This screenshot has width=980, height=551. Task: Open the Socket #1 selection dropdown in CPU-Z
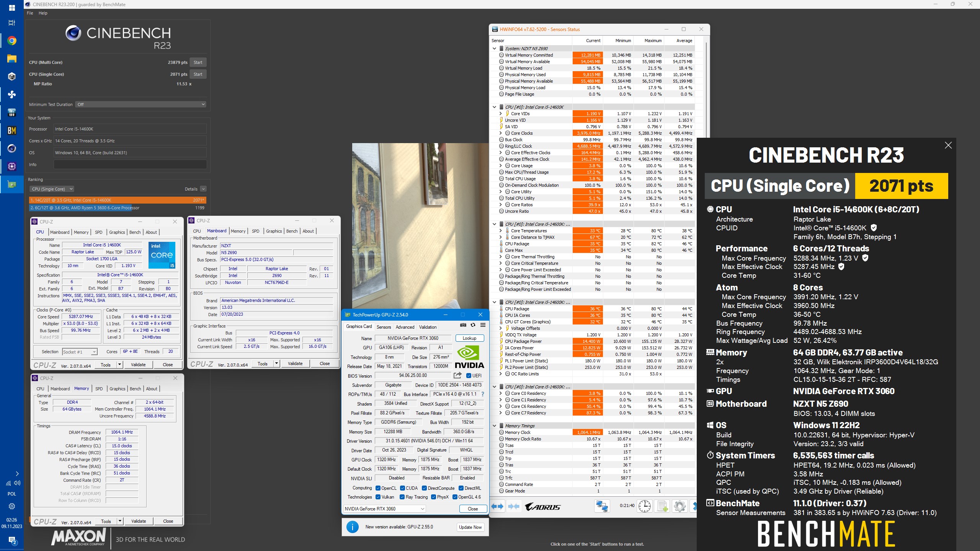tap(80, 352)
